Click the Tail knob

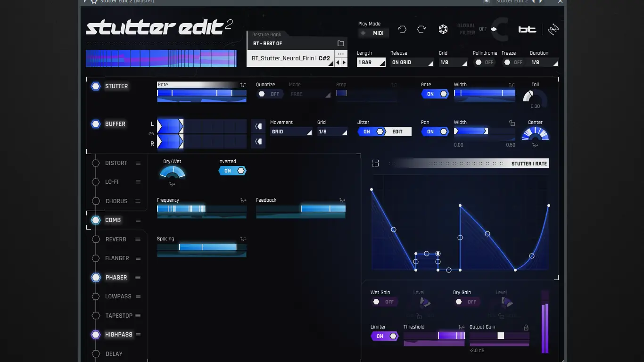point(535,98)
